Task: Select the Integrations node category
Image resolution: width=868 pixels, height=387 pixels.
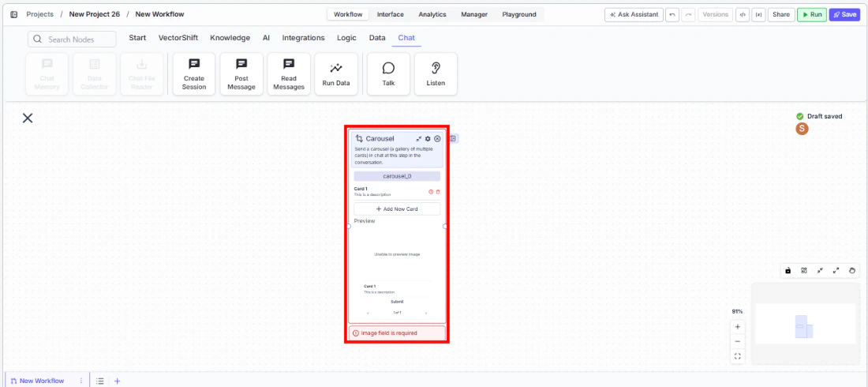Action: click(303, 38)
